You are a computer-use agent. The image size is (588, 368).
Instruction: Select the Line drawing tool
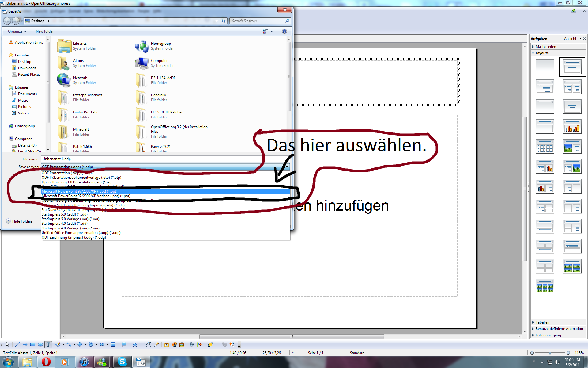coord(17,344)
